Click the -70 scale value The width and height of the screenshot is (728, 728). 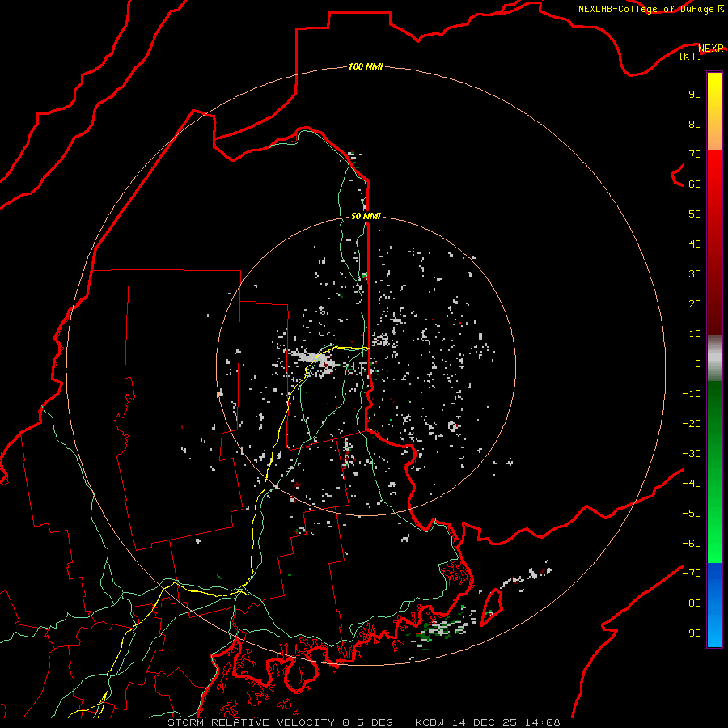[692, 573]
